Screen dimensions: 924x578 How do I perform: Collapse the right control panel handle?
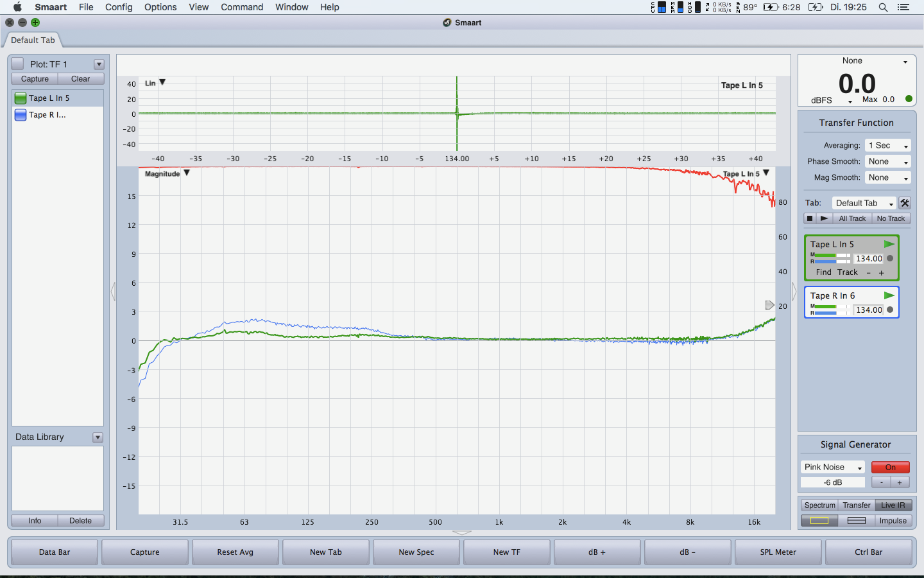[x=794, y=292]
